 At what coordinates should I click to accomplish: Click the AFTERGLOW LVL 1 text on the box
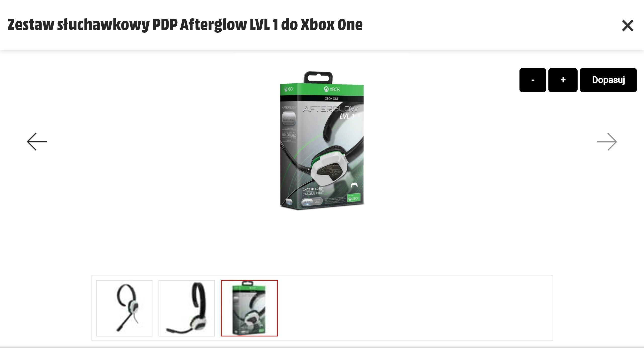click(331, 112)
